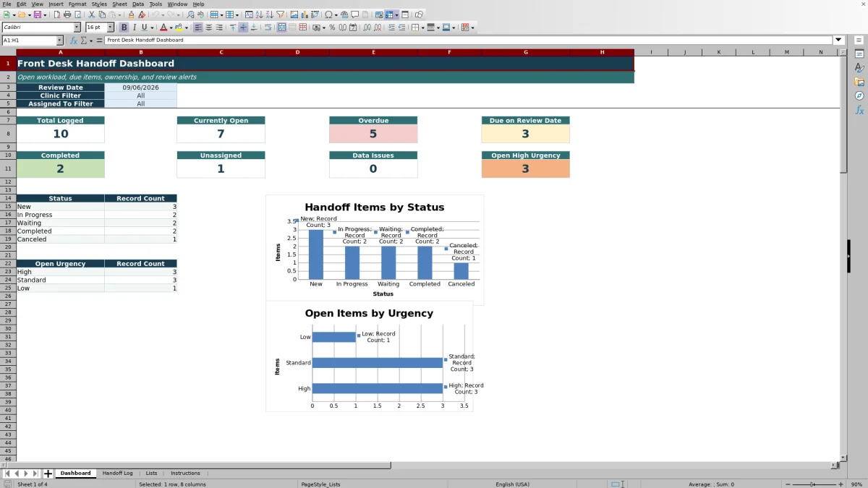This screenshot has height=488, width=868.
Task: Open font color dropdown arrow
Action: pyautogui.click(x=171, y=27)
